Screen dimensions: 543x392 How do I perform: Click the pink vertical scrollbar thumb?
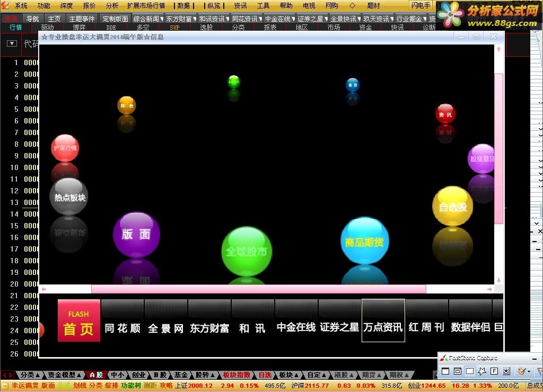[x=498, y=149]
